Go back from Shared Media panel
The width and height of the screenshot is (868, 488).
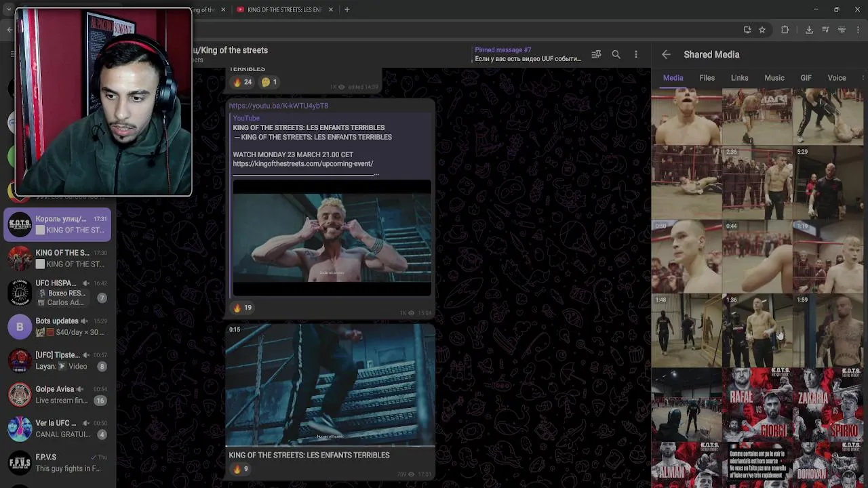pyautogui.click(x=666, y=55)
